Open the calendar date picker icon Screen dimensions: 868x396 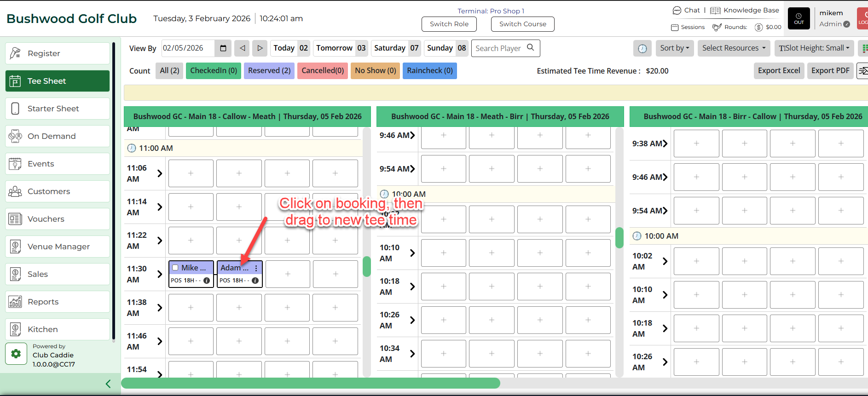coord(223,48)
